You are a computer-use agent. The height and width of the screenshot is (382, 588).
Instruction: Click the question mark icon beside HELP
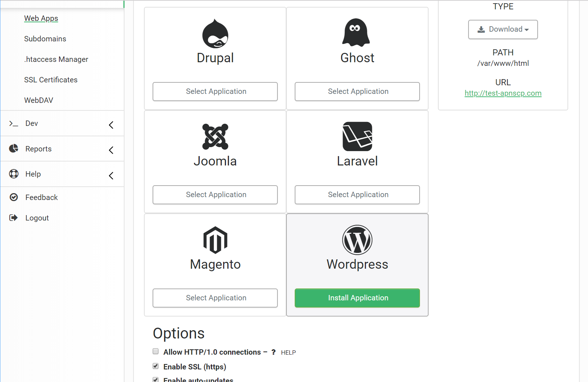[273, 352]
